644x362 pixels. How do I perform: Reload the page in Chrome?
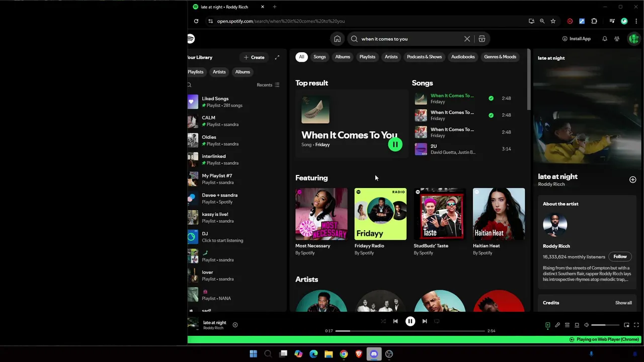(196, 21)
